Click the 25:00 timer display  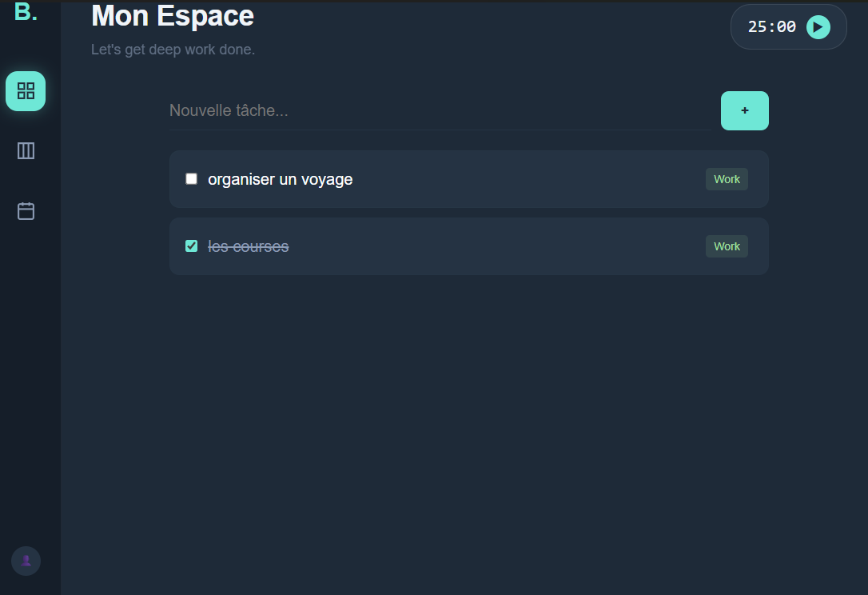click(771, 27)
